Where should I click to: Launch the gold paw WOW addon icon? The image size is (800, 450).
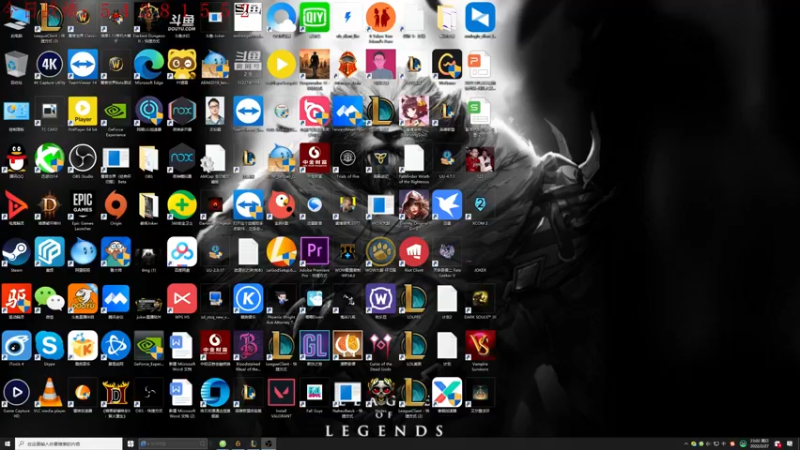click(381, 252)
